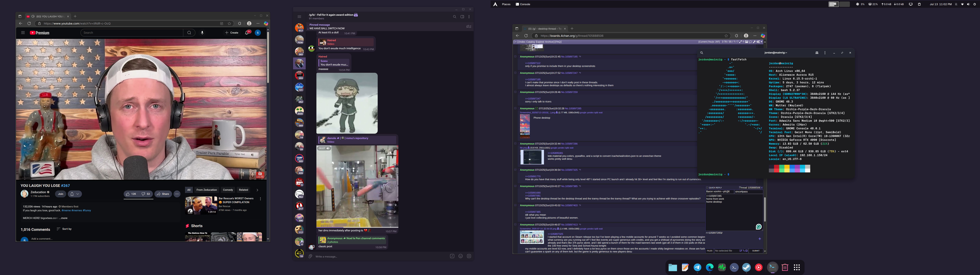Open more actions for the YouTube video
980x275 pixels.
[177, 194]
